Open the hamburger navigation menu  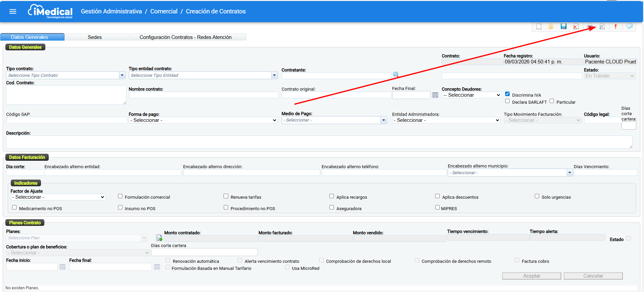(x=13, y=11)
